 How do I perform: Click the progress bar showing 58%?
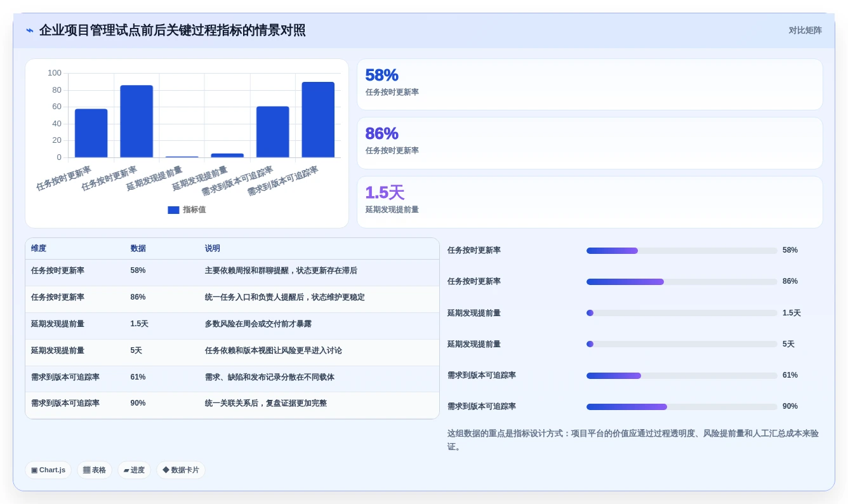(682, 251)
